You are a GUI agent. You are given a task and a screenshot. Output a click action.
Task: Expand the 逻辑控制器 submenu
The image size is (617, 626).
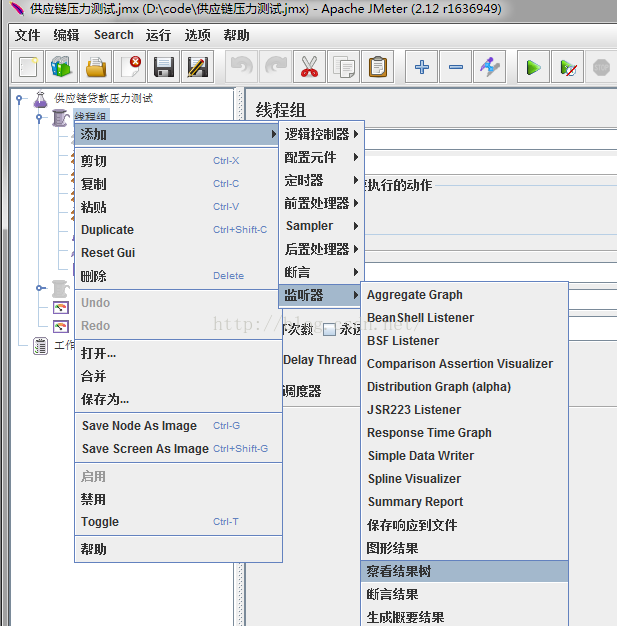click(321, 135)
